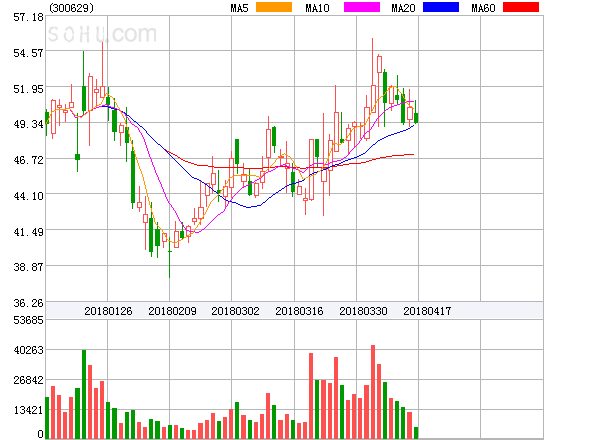Click the 49.34 price axis label

pos(28,124)
